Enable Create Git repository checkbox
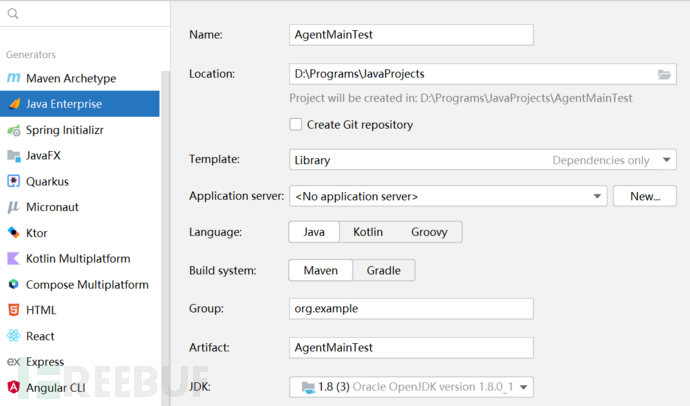 click(296, 125)
